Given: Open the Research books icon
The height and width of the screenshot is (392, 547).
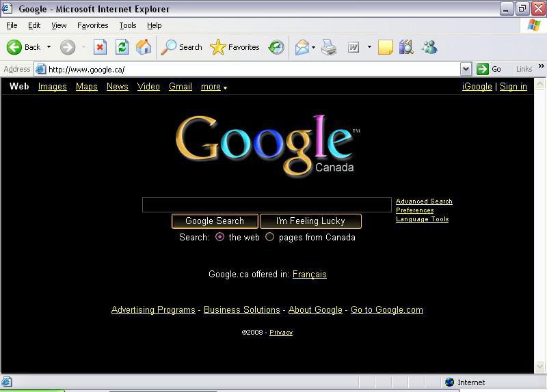Looking at the screenshot, I should [406, 47].
